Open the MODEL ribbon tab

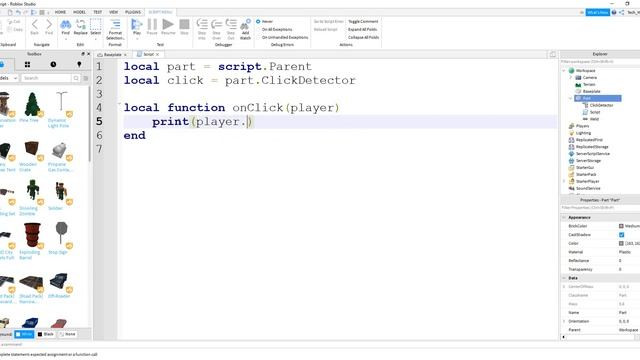coord(79,12)
